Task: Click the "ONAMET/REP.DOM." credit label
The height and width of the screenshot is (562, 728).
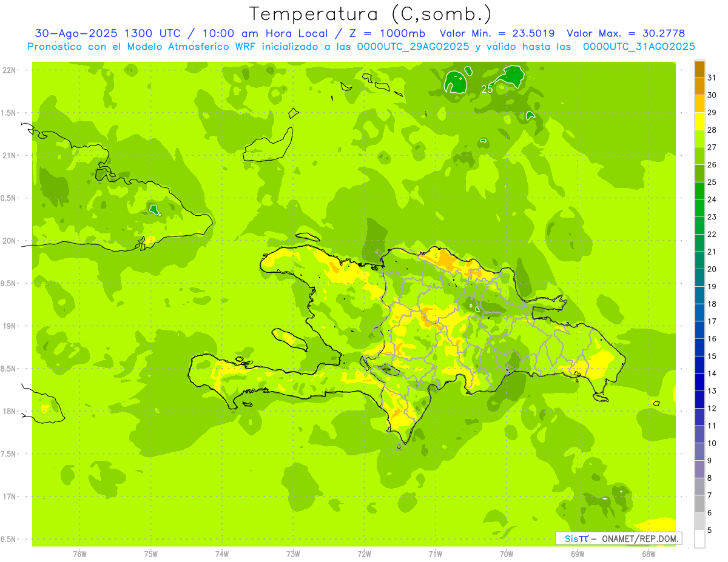Action: point(641,538)
